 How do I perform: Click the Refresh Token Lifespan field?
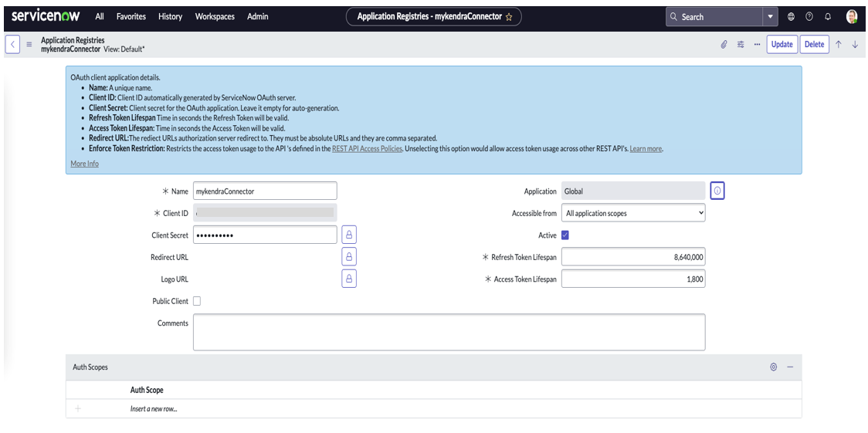[x=633, y=257]
